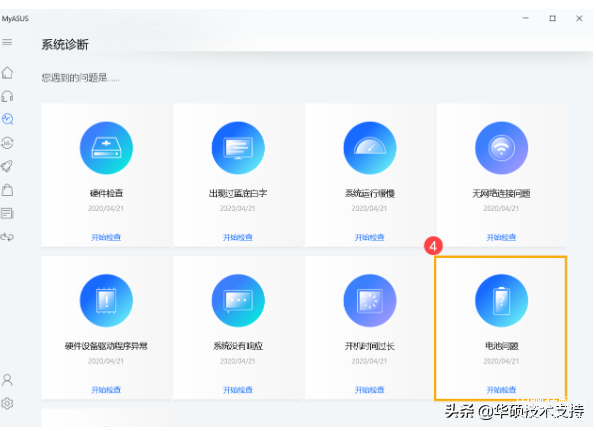Screen dimensions: 596x431
Task: Select the 无网络连接问题 title text
Action: pos(501,193)
